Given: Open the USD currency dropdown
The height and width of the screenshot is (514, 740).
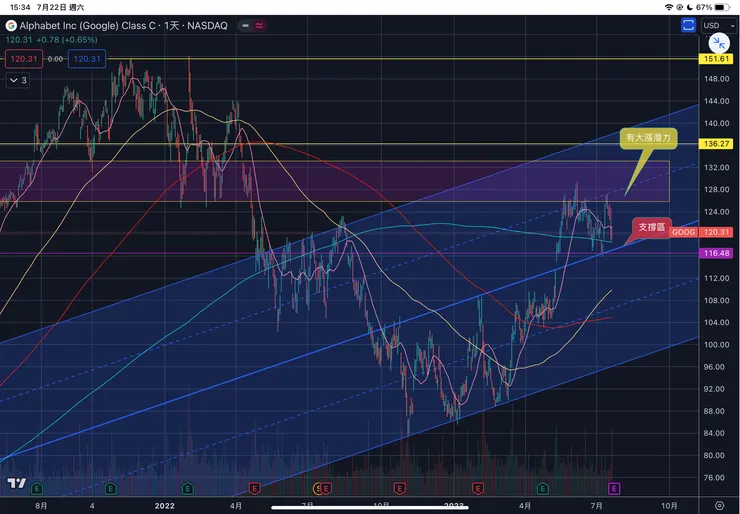Looking at the screenshot, I should 719,25.
